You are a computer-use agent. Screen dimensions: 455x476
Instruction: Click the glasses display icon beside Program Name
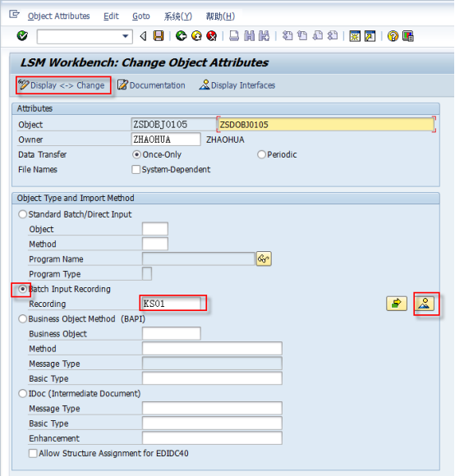[264, 259]
